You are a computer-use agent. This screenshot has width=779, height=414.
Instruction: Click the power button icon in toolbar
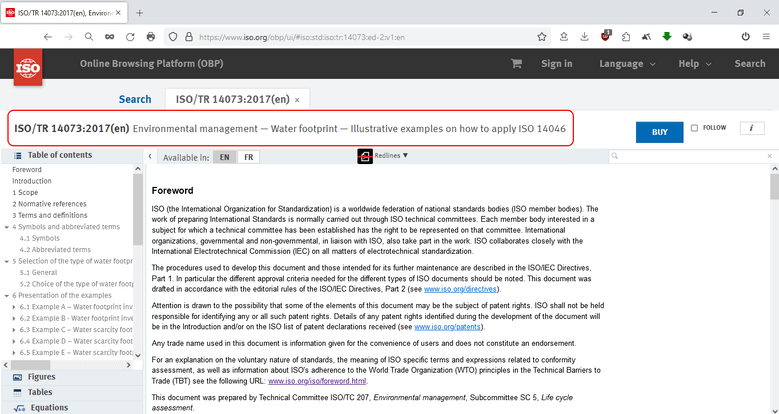745,37
